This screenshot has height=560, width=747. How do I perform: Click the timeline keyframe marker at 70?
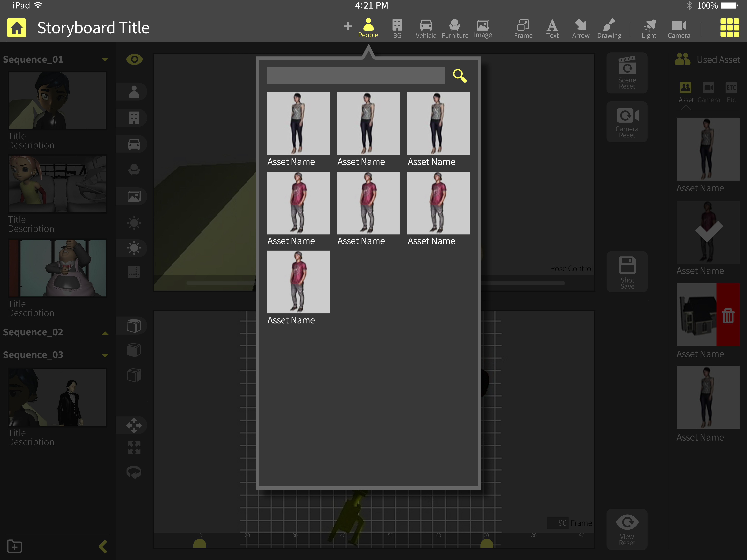point(487,543)
